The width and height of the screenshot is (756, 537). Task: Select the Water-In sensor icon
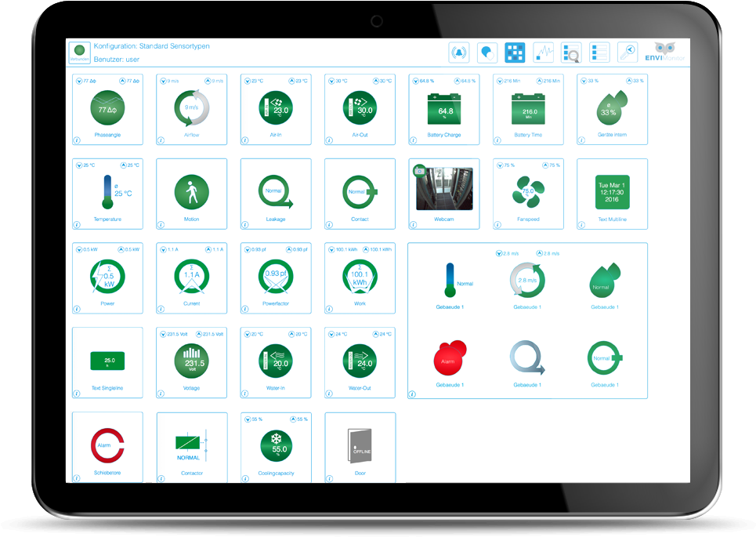point(276,361)
